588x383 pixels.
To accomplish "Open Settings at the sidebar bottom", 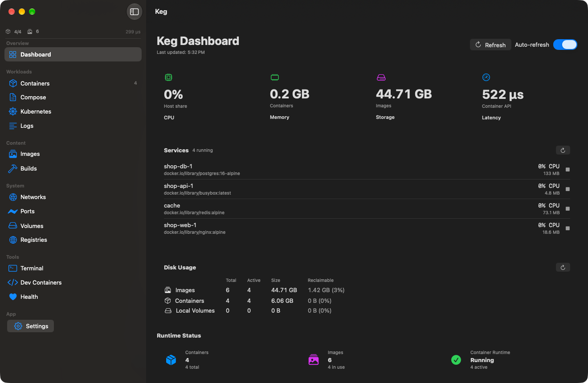I will (x=31, y=326).
